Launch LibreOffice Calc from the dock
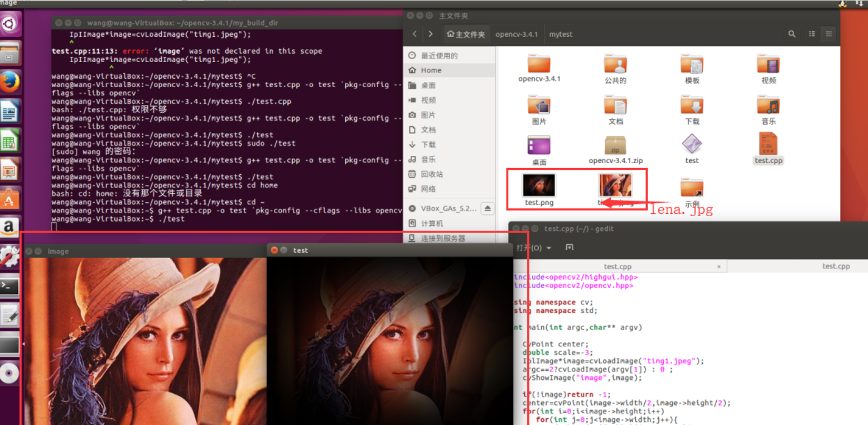Image resolution: width=868 pixels, height=425 pixels. point(10,141)
